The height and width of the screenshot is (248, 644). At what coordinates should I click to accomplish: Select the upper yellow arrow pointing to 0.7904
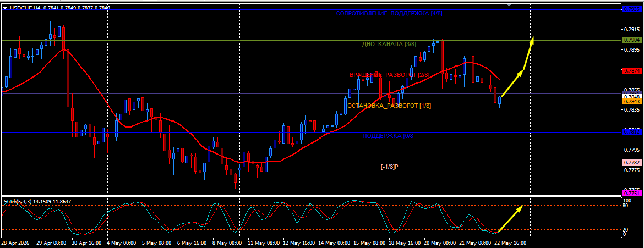click(528, 53)
